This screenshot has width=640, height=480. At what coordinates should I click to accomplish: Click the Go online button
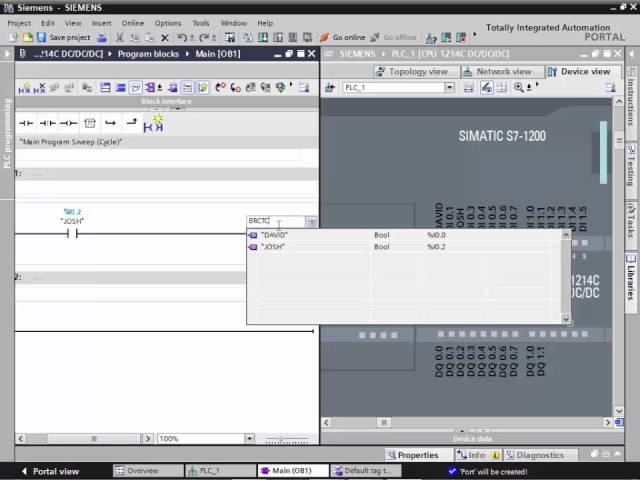(343, 38)
